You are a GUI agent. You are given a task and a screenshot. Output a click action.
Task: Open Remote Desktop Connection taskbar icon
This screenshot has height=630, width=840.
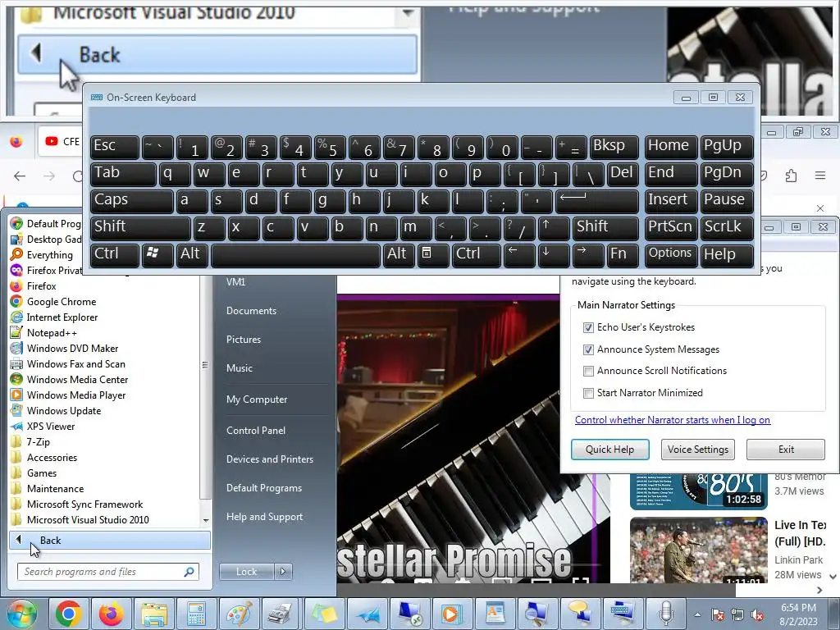[410, 614]
